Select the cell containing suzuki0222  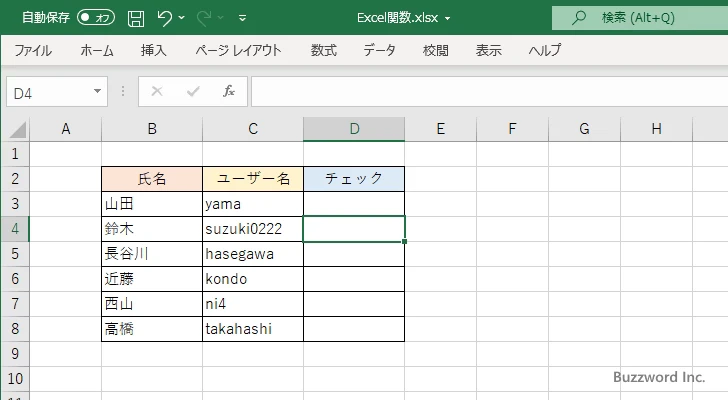tap(253, 229)
